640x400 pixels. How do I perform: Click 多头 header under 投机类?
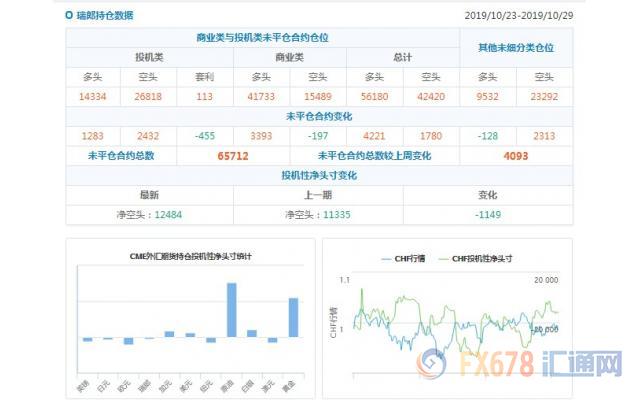(93, 77)
